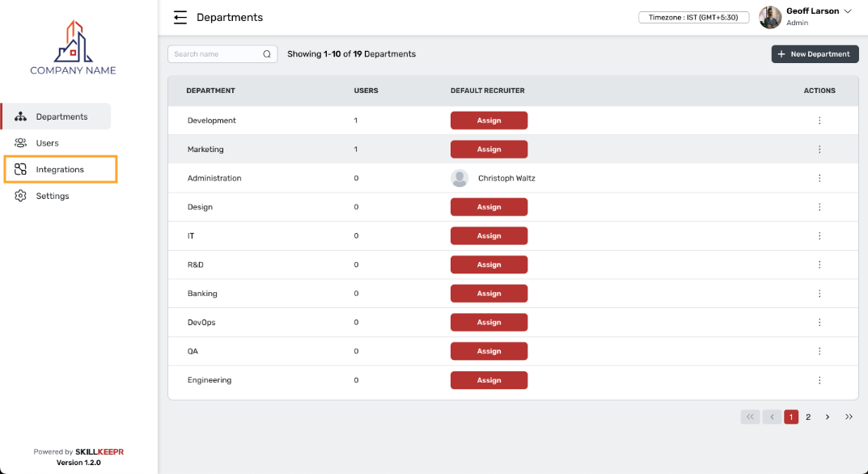This screenshot has height=474, width=868.
Task: Click the New Department button
Action: pyautogui.click(x=815, y=54)
